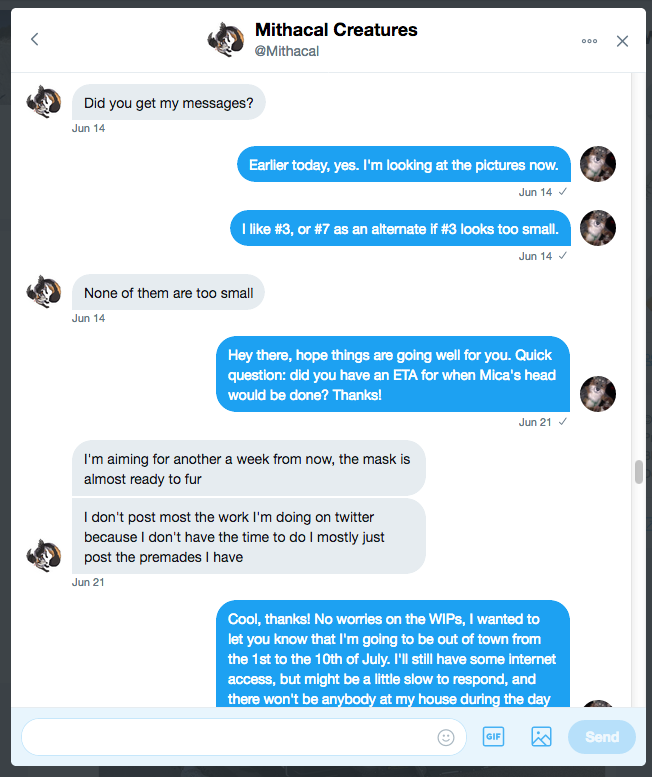Attach a photo with the image icon
Image resolution: width=652 pixels, height=777 pixels.
(x=541, y=737)
